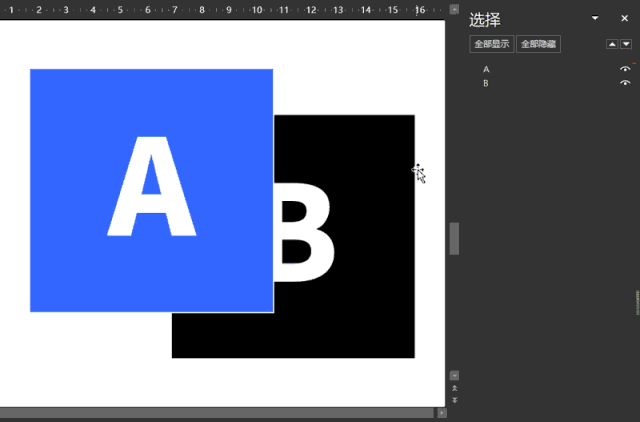Go to previous slide double-arrow

click(454, 388)
